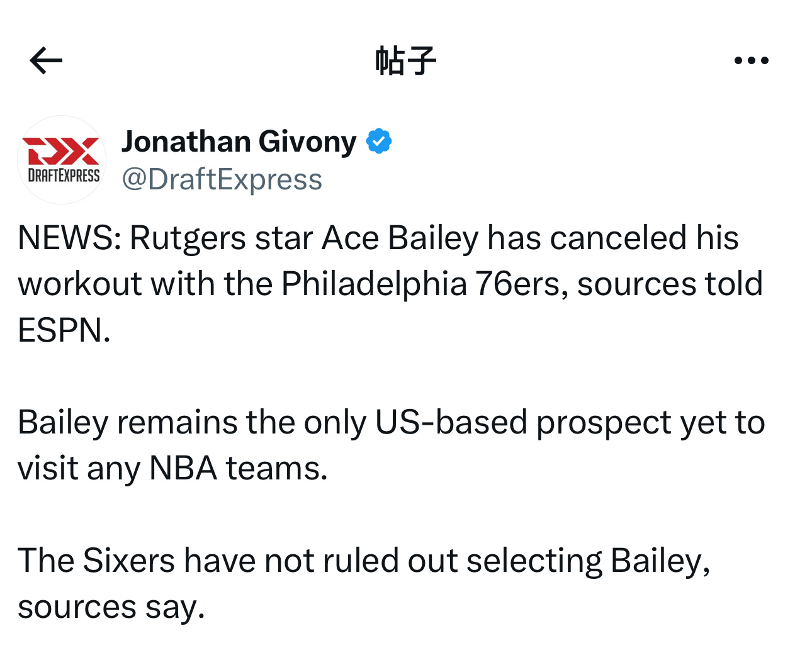Click the closing phrase sources say.
812x660 pixels.
tap(111, 607)
